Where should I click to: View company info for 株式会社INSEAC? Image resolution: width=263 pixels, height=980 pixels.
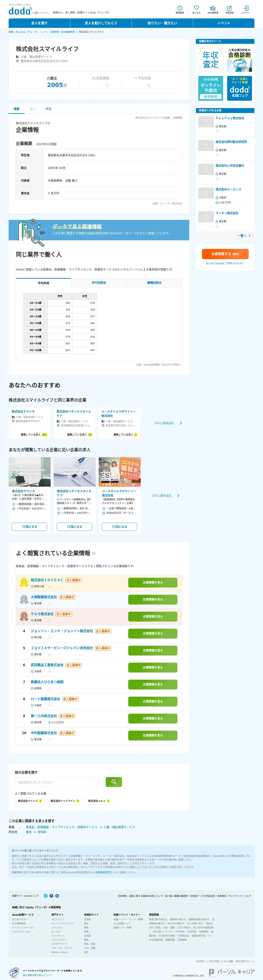pyautogui.click(x=153, y=583)
